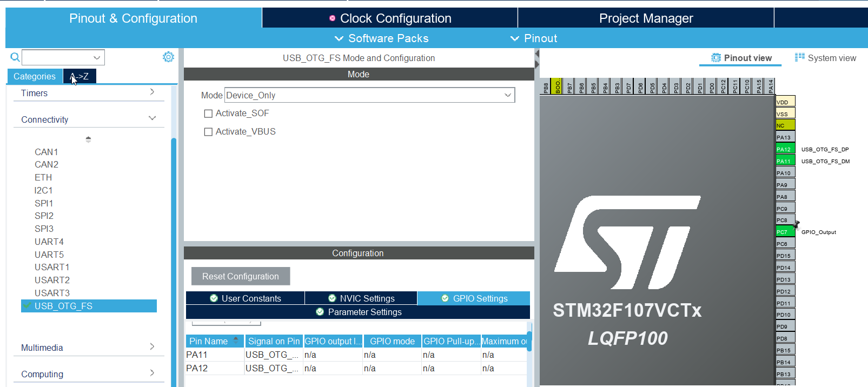Select ETH in the Connectivity list
This screenshot has width=868, height=387.
click(x=43, y=177)
